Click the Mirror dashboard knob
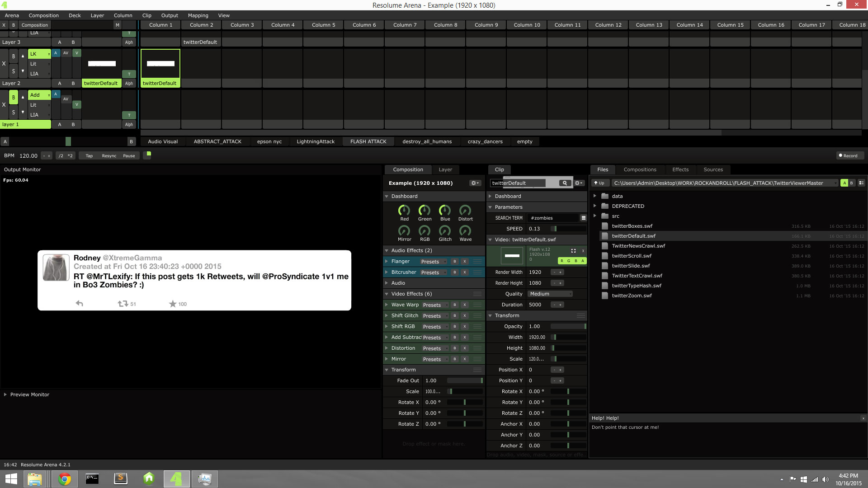The image size is (868, 488). coord(404,230)
